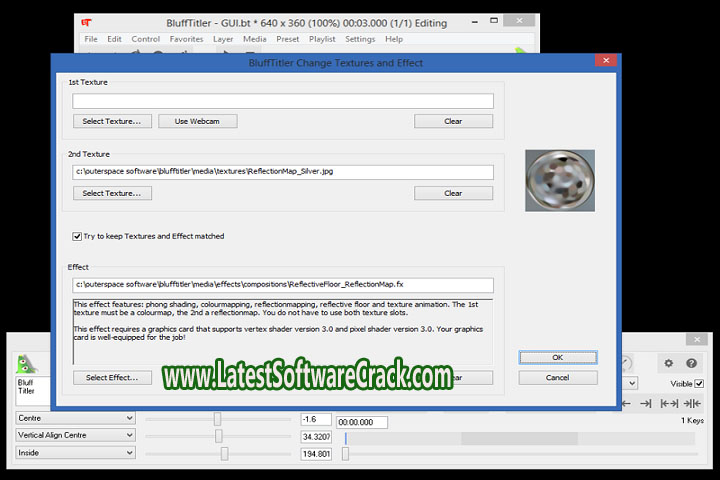Open the settings gear icon

tap(669, 363)
